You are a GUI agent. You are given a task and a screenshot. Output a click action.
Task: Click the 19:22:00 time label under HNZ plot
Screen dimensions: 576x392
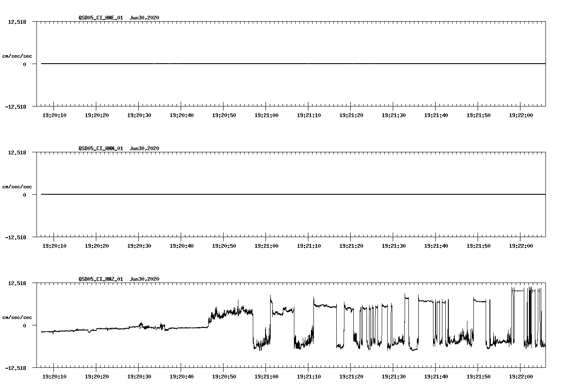(x=521, y=377)
